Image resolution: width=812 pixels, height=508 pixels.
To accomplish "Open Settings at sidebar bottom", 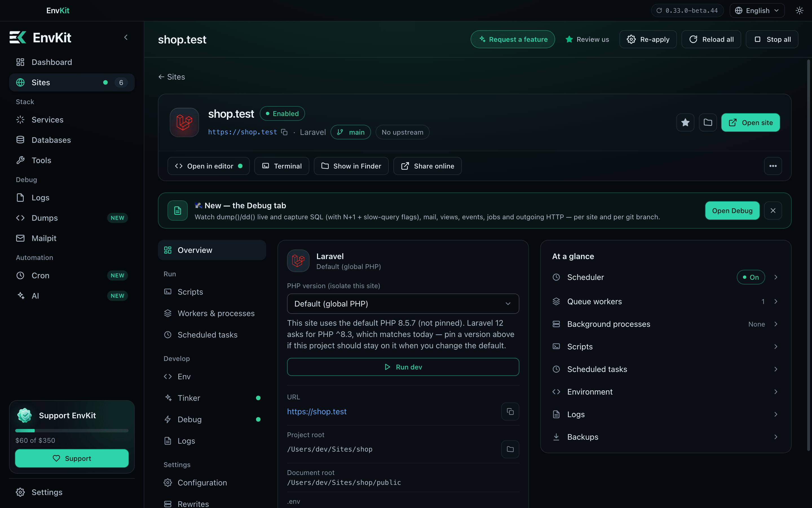I will pyautogui.click(x=72, y=492).
